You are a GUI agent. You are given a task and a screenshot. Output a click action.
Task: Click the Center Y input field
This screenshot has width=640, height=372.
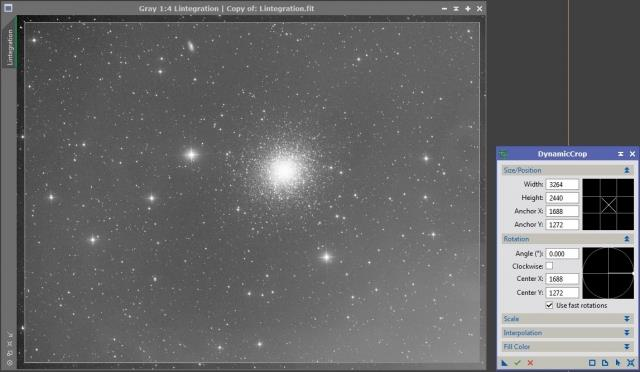click(562, 293)
